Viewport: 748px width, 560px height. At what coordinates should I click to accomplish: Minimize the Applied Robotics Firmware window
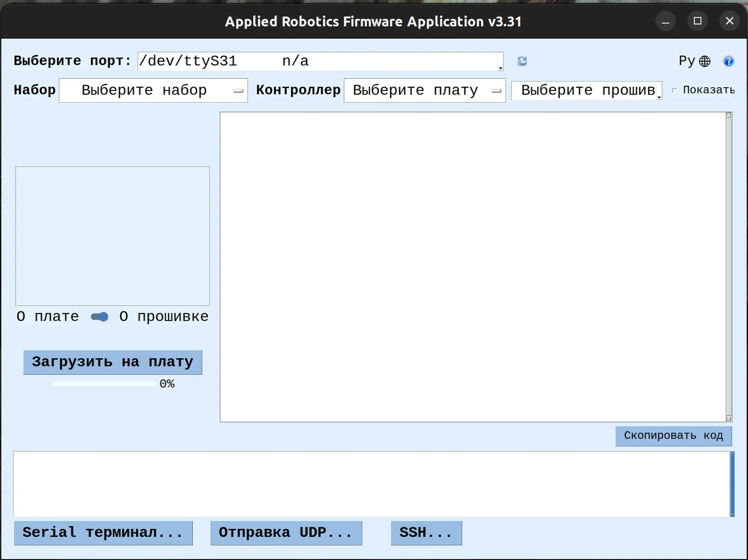click(665, 21)
